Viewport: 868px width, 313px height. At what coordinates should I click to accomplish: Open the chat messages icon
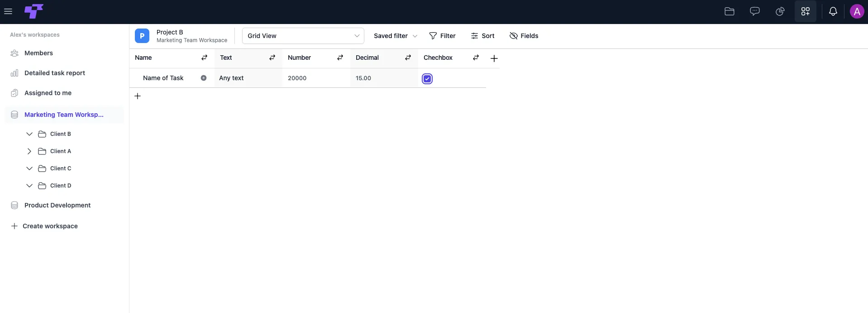click(755, 12)
